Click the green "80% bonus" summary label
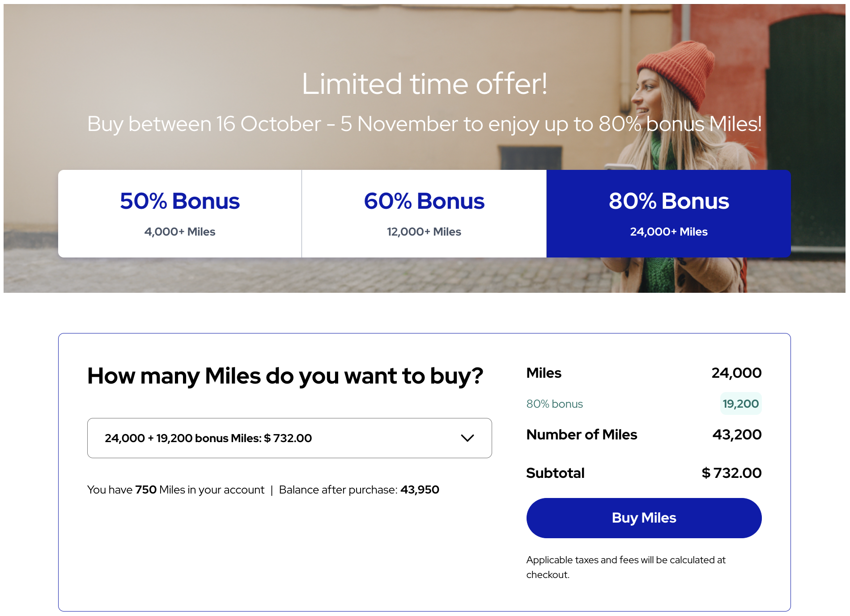Screen dimensions: 850x616 (x=554, y=404)
